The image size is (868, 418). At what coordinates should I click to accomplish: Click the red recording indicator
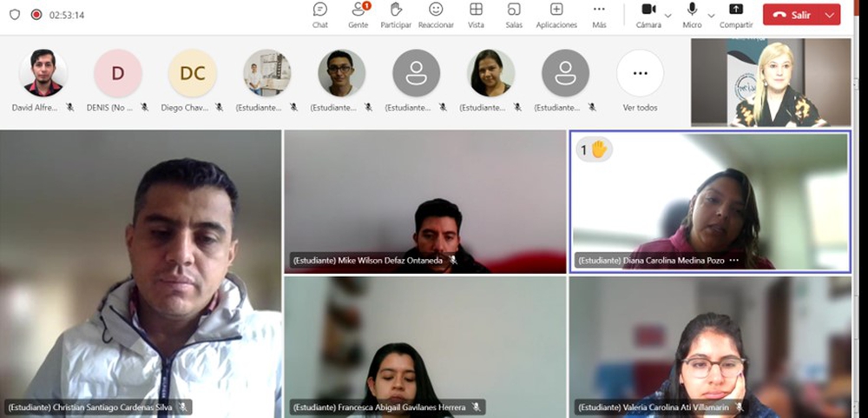36,15
